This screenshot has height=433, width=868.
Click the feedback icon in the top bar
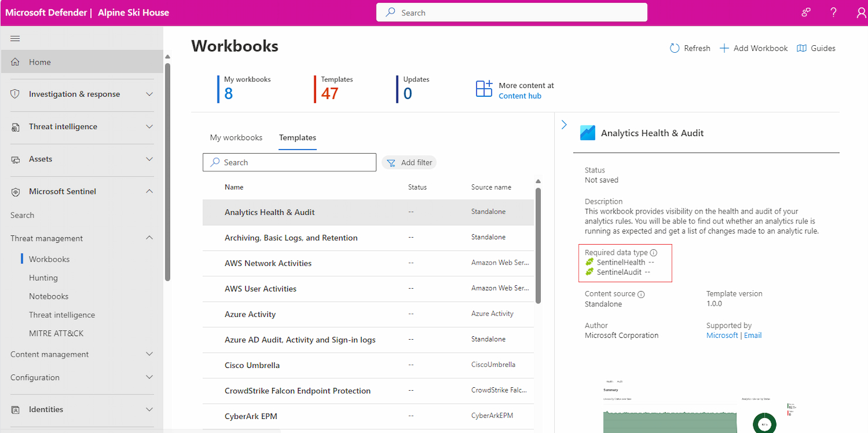point(805,12)
